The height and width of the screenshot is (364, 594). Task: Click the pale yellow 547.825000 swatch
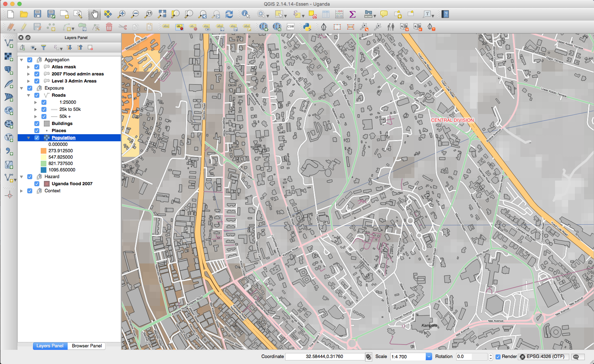coord(44,157)
